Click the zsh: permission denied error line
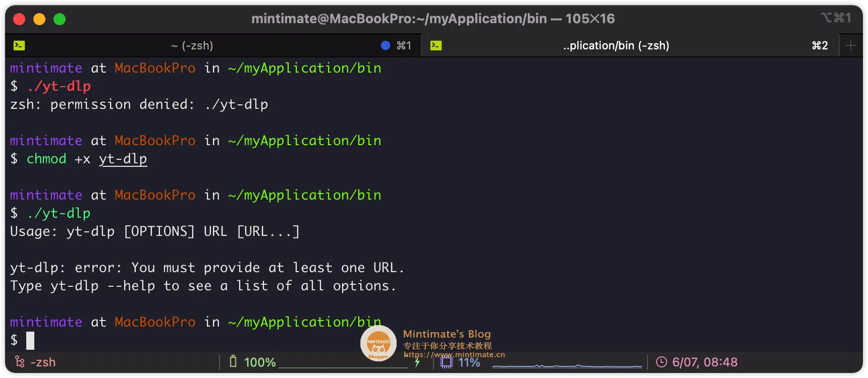 [x=139, y=104]
